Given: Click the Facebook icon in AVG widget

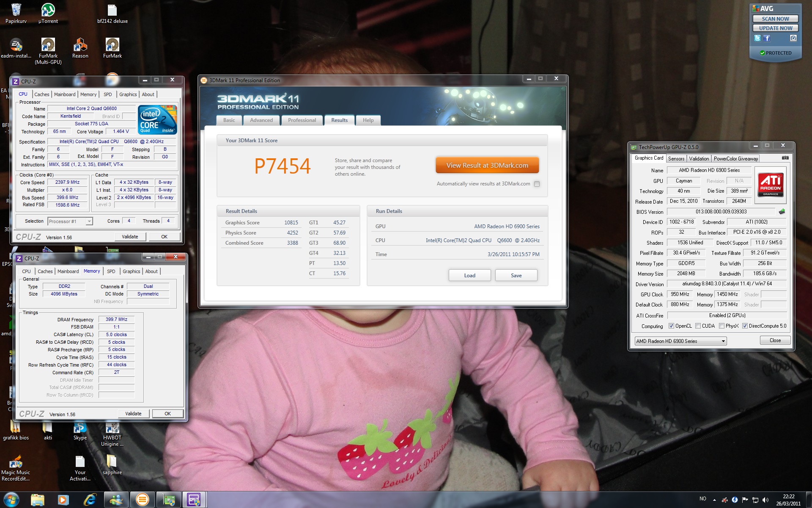Looking at the screenshot, I should tap(767, 38).
